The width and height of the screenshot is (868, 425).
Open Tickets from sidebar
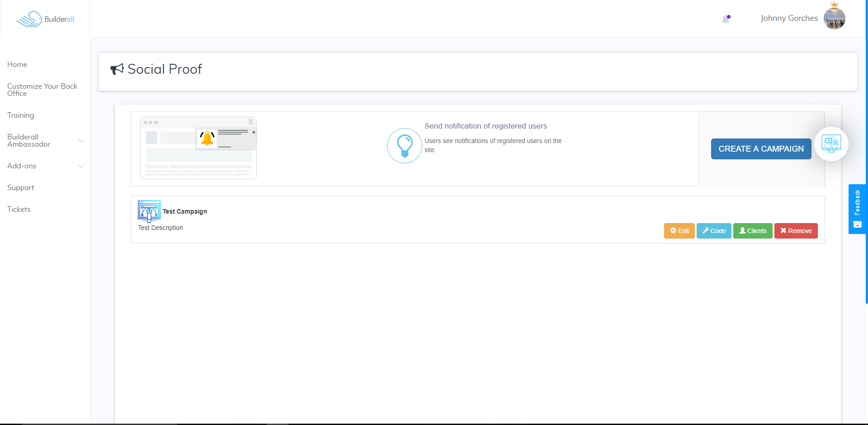19,210
